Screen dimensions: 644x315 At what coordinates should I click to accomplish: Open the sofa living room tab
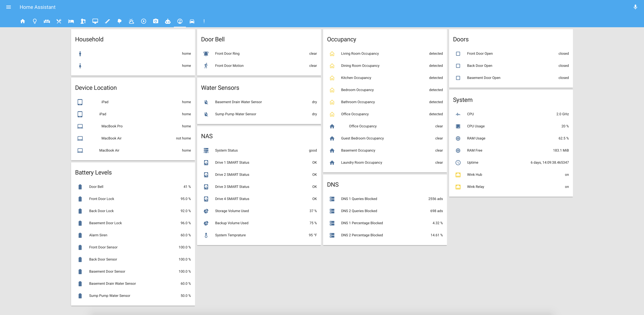(47, 21)
